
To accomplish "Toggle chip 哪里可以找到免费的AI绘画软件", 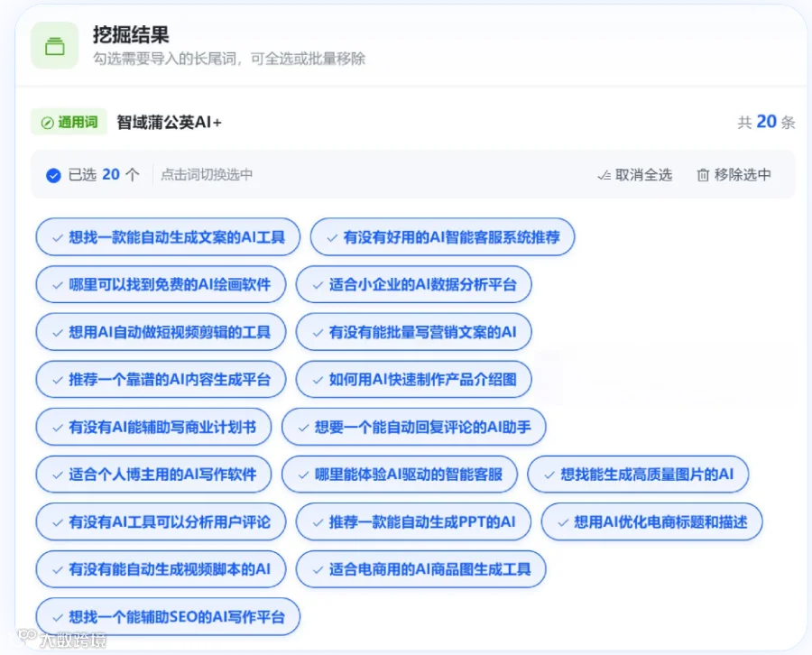I will point(161,284).
